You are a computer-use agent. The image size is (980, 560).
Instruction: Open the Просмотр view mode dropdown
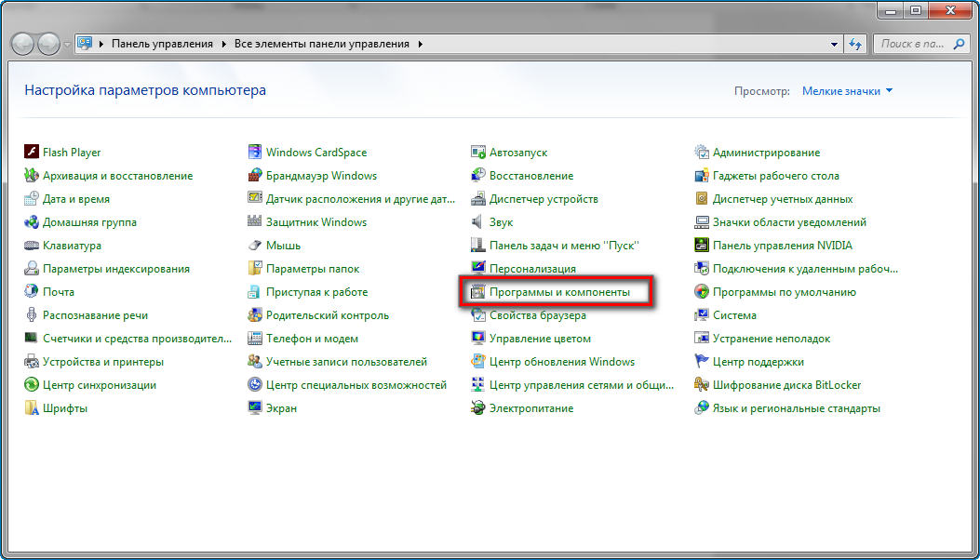(848, 91)
